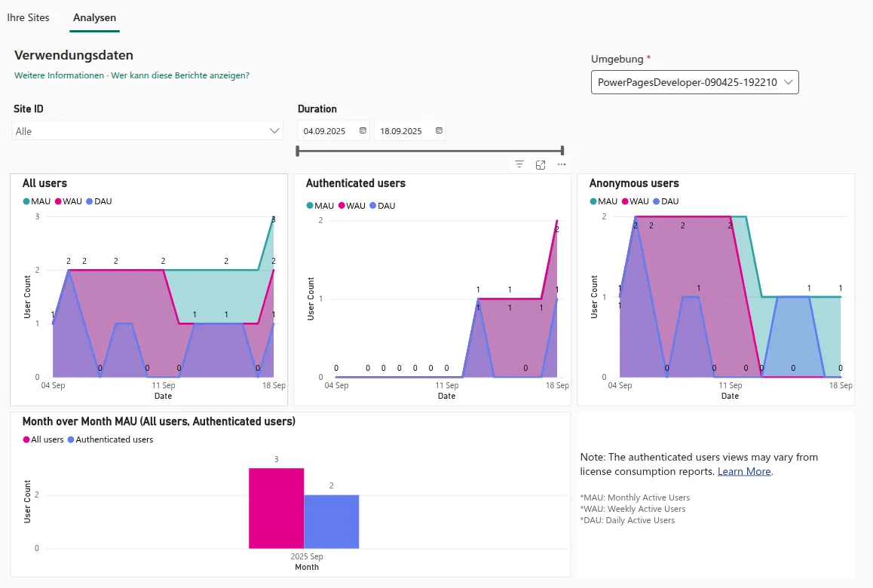Select Authenticated users legend in Month over Month chart
The image size is (873, 588).
pos(110,440)
